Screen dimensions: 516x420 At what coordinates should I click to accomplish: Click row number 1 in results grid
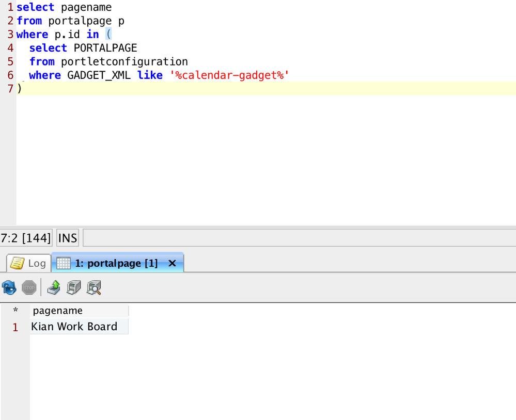(x=15, y=327)
